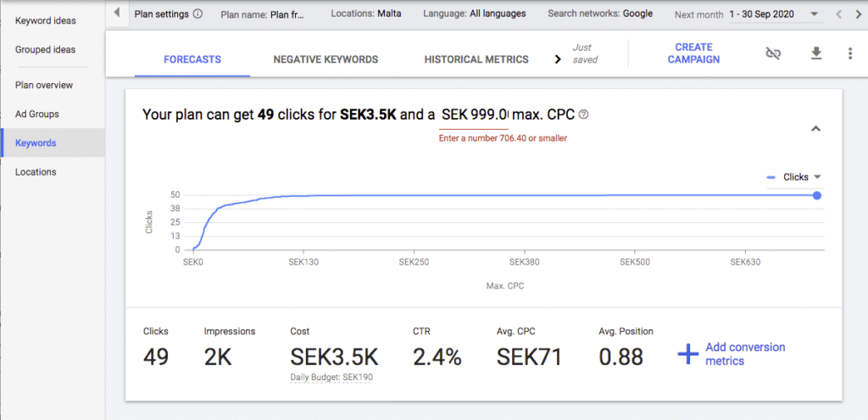This screenshot has height=420, width=868.
Task: Expand more tabs with the right chevron
Action: click(558, 59)
